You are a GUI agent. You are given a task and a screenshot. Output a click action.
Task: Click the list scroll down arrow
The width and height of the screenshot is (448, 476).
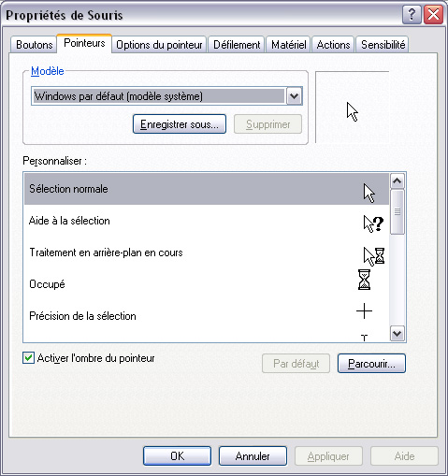(397, 334)
